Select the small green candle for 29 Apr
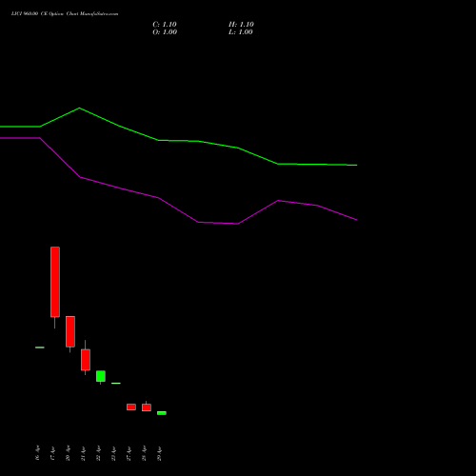This screenshot has width=476, height=476. (162, 413)
